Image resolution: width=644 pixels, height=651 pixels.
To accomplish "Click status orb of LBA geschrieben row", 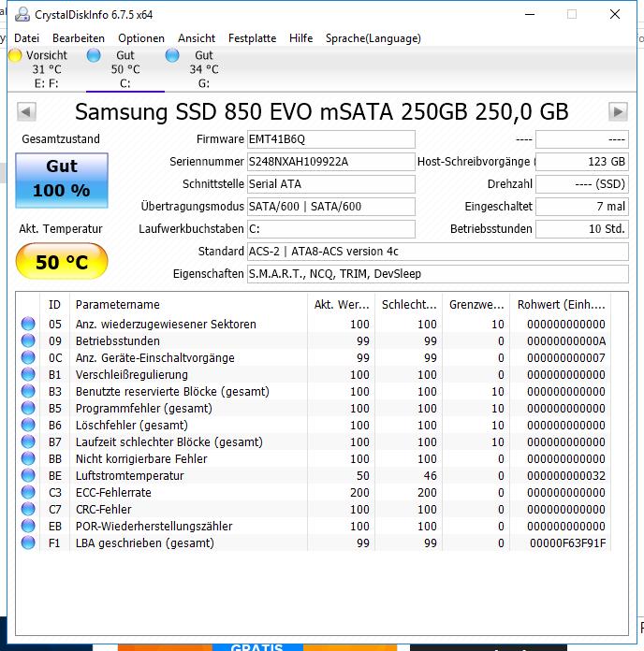I will [x=28, y=542].
